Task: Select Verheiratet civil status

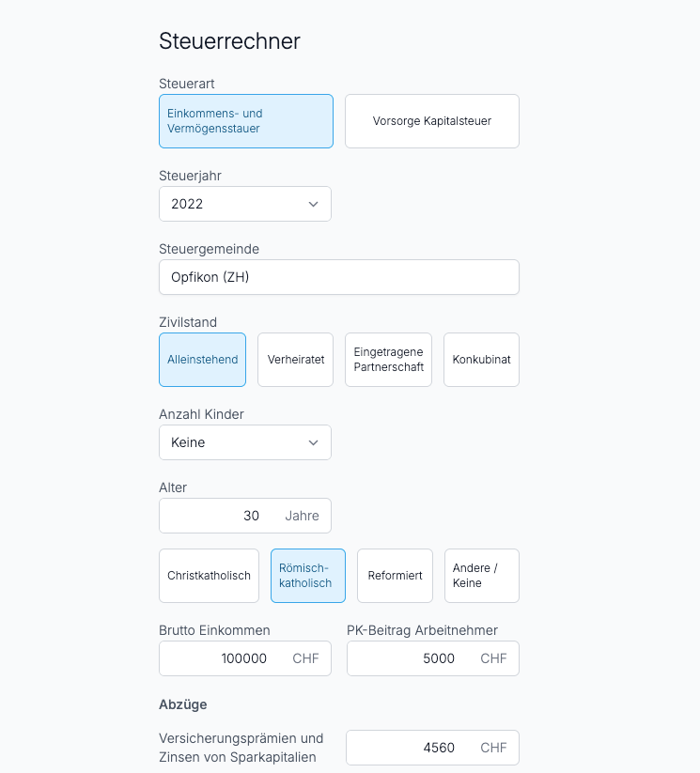Action: [295, 360]
